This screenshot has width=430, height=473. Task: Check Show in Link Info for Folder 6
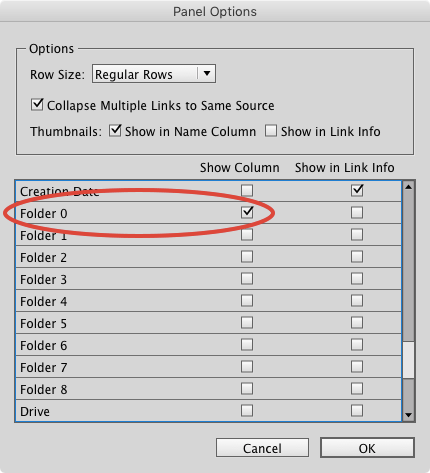pyautogui.click(x=357, y=344)
